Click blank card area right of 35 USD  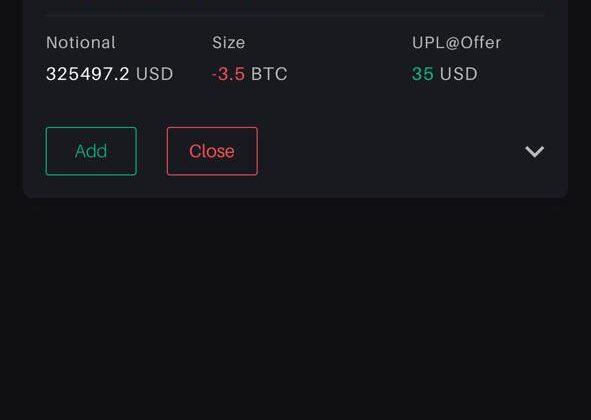coord(520,74)
